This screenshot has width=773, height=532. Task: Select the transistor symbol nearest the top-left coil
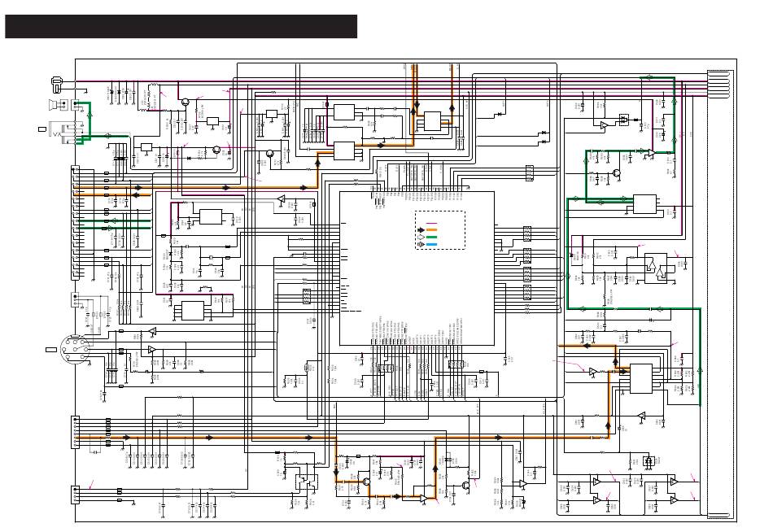click(x=185, y=102)
